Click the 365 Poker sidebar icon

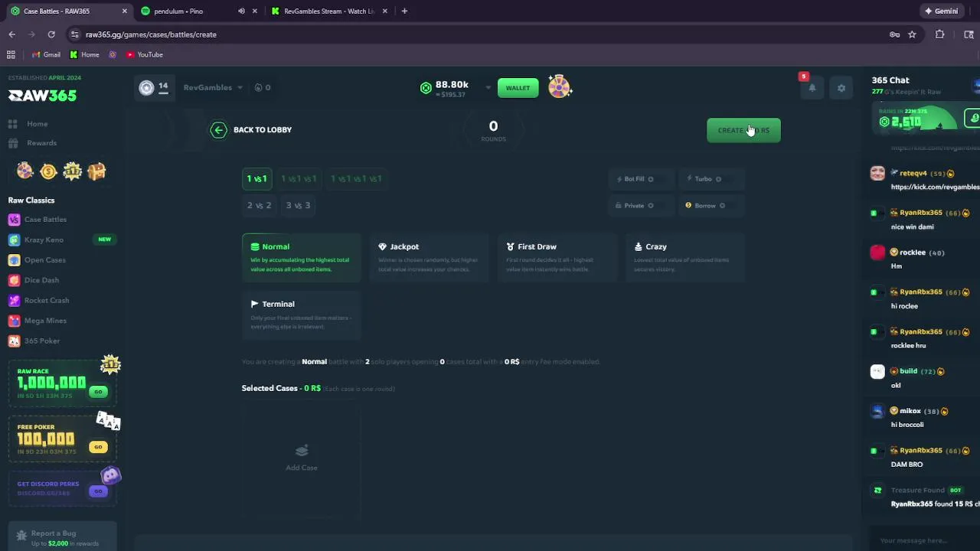coord(14,341)
